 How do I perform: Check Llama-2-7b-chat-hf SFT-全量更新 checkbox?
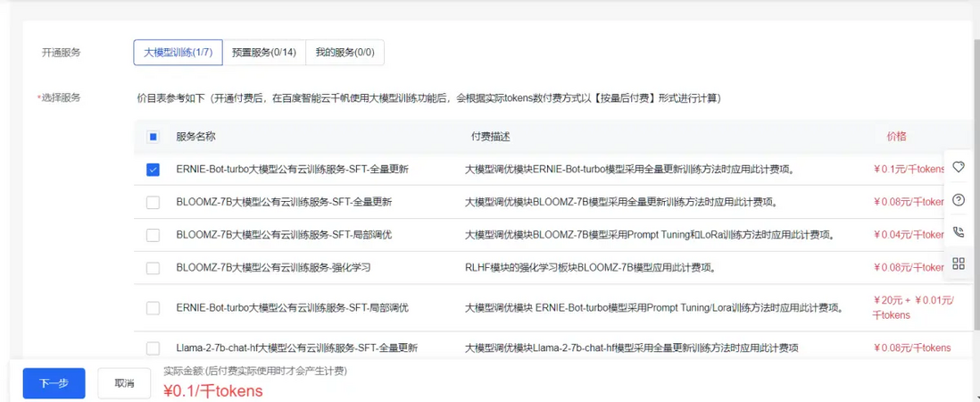(154, 348)
